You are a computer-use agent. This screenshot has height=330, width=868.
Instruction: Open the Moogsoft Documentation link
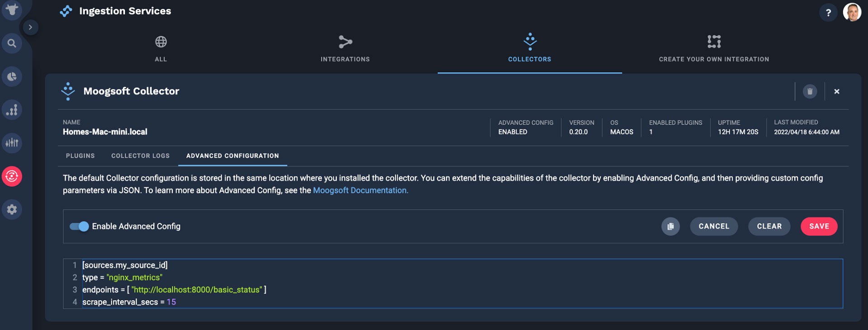(x=360, y=191)
